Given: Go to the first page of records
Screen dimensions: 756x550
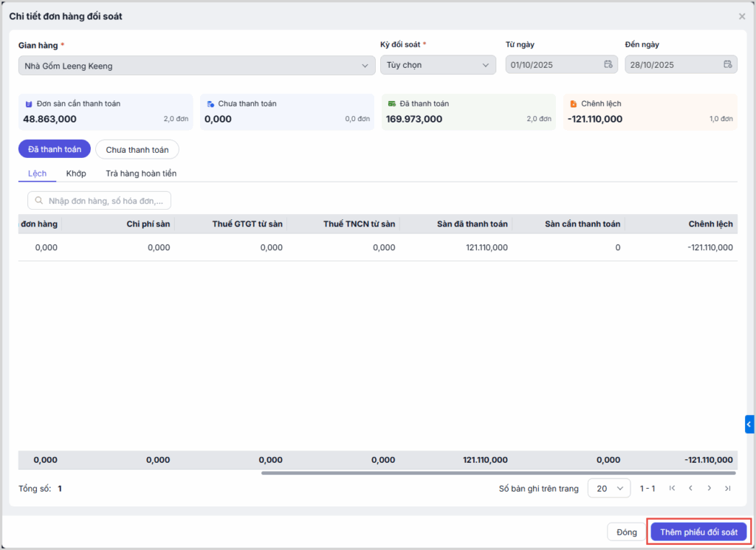Looking at the screenshot, I should pos(672,489).
